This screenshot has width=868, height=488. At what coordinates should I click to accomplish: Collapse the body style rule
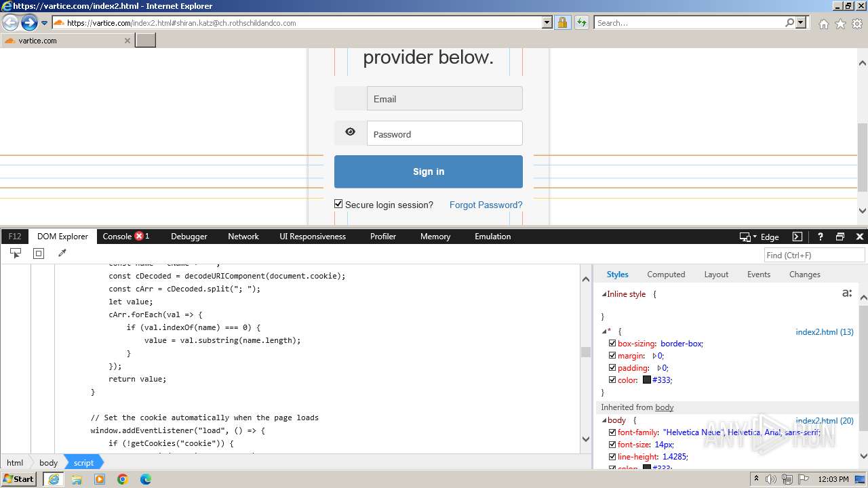(x=604, y=420)
